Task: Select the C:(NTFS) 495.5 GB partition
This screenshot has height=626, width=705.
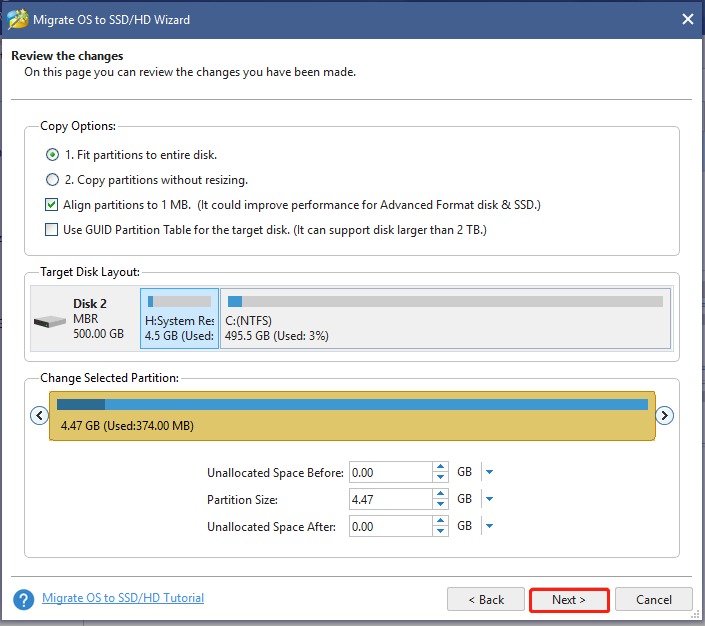Action: (x=446, y=318)
